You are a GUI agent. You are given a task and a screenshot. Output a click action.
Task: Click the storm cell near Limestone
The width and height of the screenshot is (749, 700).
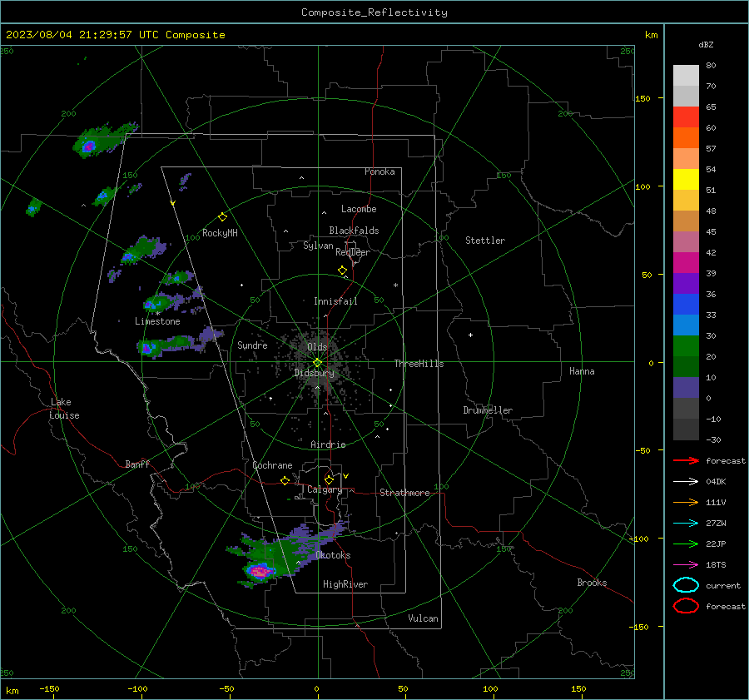[x=156, y=303]
